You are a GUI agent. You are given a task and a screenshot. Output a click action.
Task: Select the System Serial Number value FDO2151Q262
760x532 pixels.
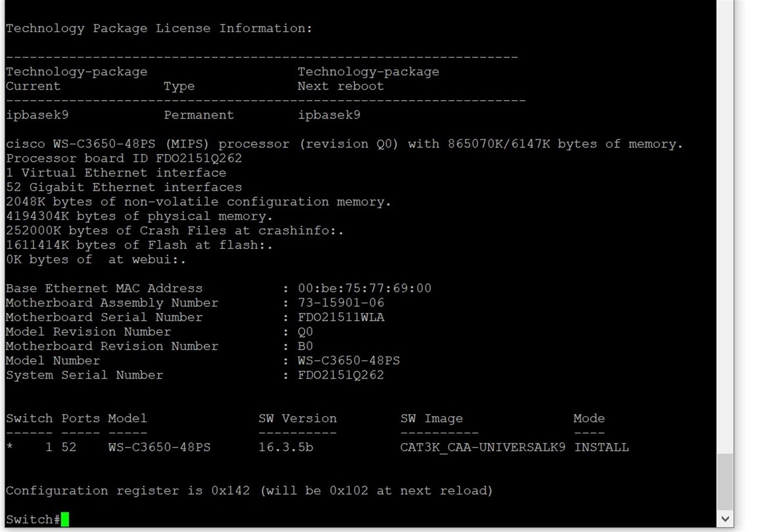[x=341, y=375]
